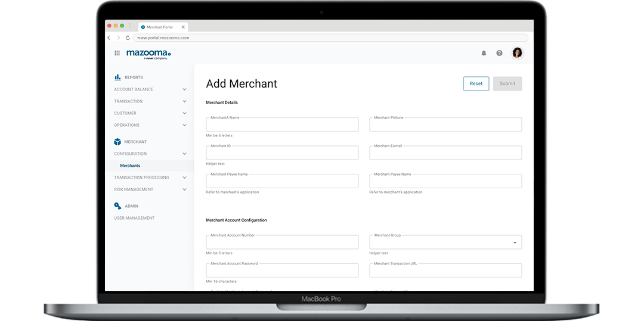Open the Merchant Group dropdown
Screen dimensions: 644x321
pyautogui.click(x=515, y=242)
